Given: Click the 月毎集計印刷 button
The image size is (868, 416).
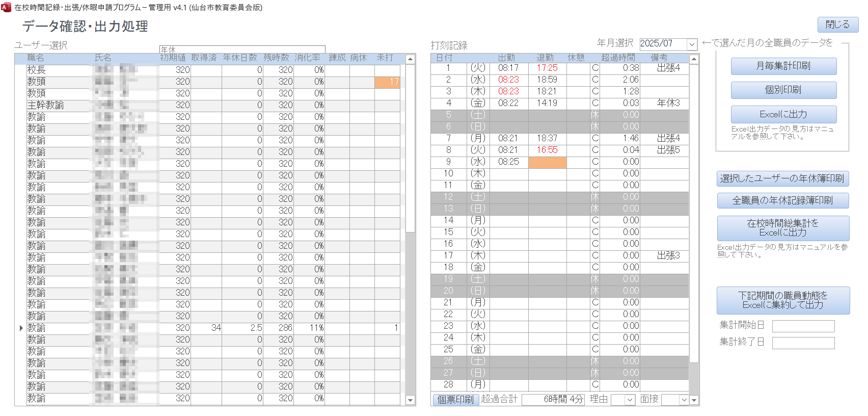Looking at the screenshot, I should pos(783,66).
